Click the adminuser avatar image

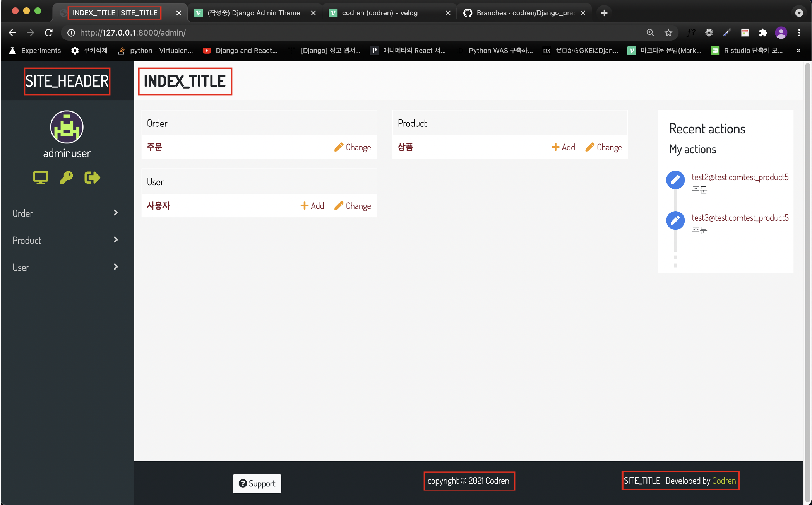[67, 127]
